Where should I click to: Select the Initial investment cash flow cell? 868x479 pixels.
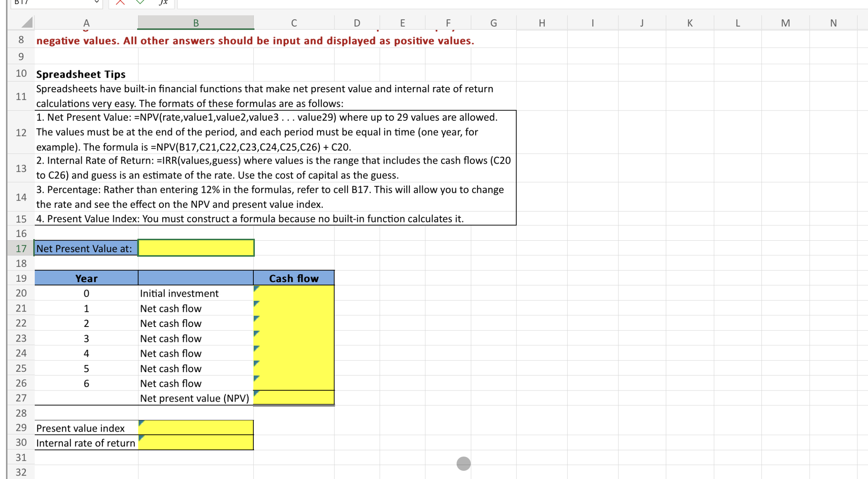(294, 293)
